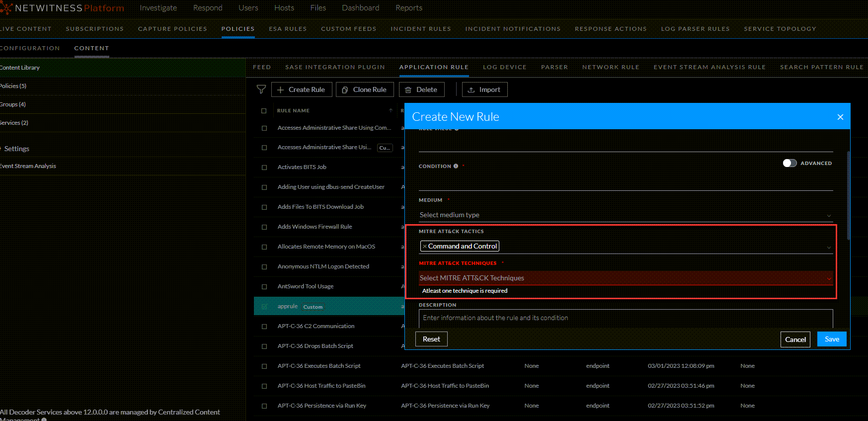Remove the Command and Control tag
The image size is (868, 421).
click(424, 246)
